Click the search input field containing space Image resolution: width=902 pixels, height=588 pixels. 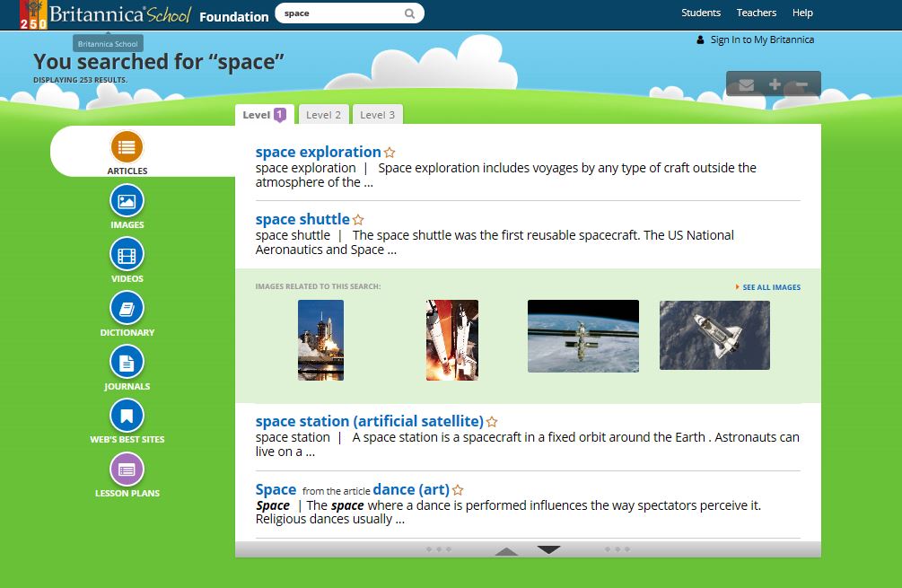(342, 13)
